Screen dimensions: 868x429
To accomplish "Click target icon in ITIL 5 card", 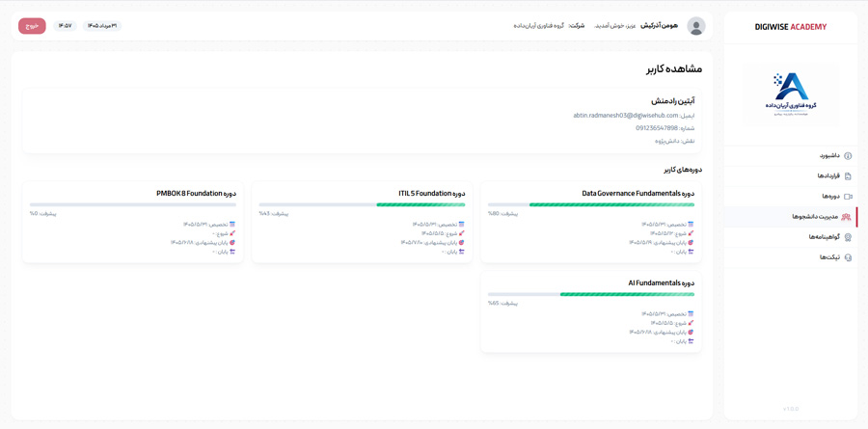I will coord(461,242).
